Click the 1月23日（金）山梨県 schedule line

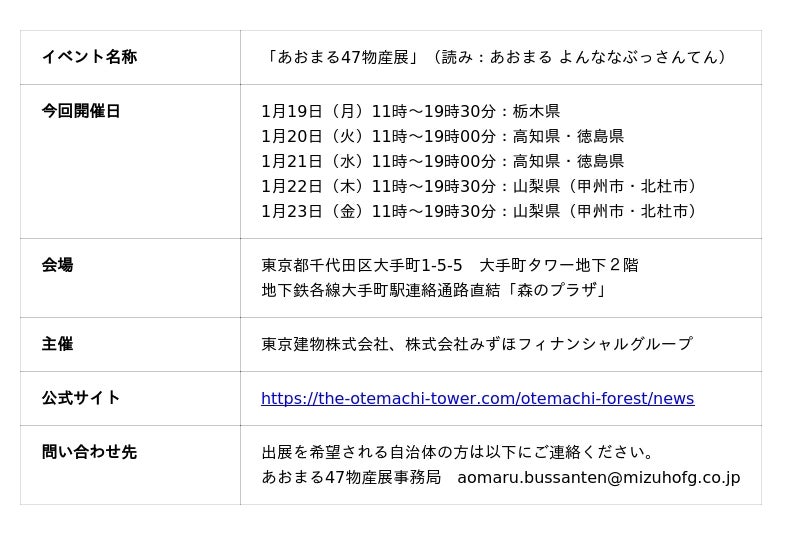point(480,211)
